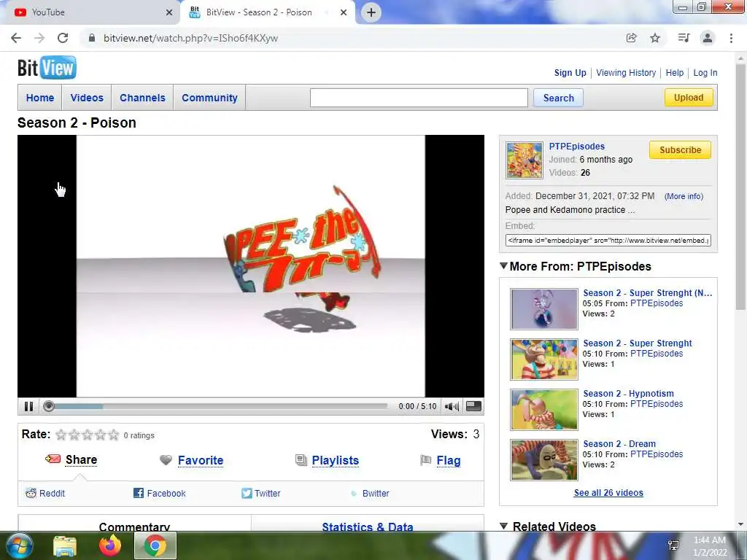Click the address bar URL
The image size is (747, 560).
(190, 38)
